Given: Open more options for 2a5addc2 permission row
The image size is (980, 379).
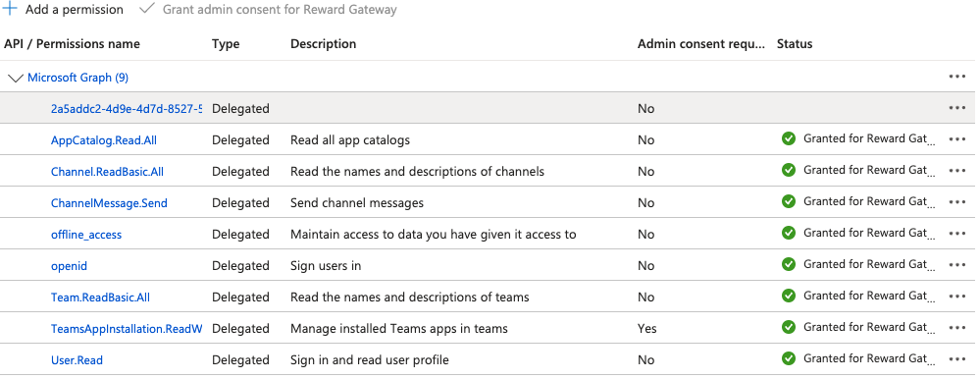Looking at the screenshot, I should tap(956, 108).
